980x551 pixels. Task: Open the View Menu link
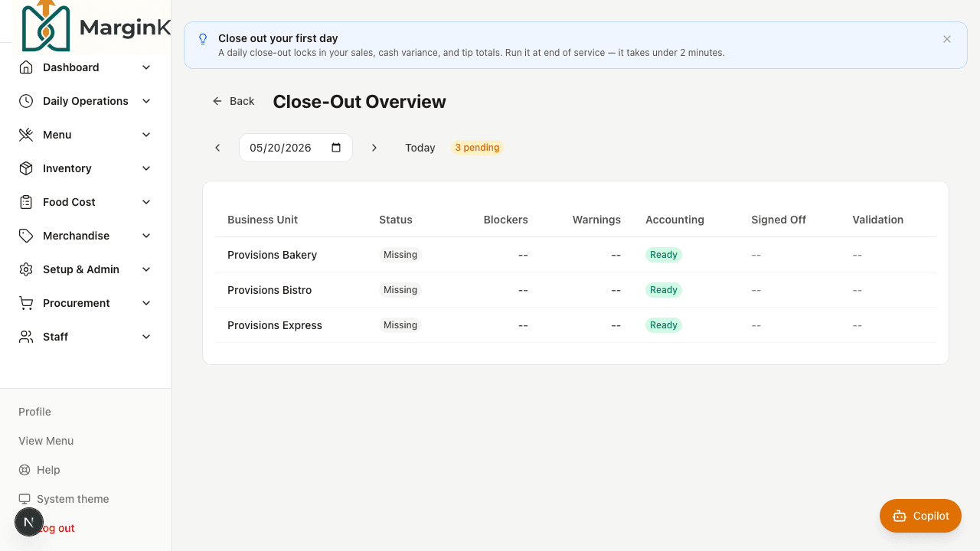tap(46, 441)
